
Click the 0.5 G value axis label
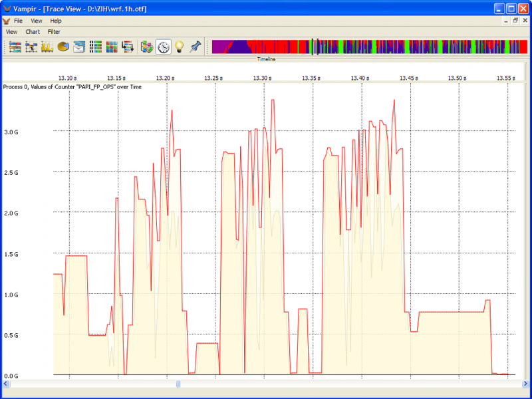[11, 336]
